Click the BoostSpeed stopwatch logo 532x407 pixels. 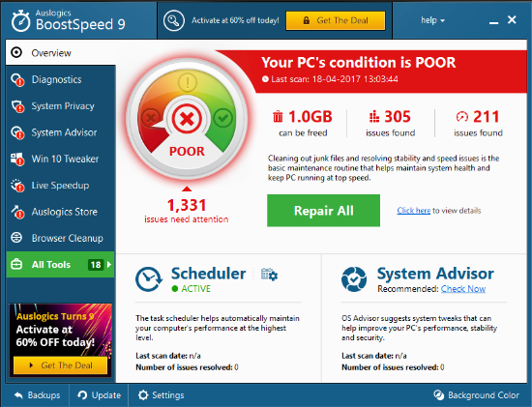[x=20, y=21]
